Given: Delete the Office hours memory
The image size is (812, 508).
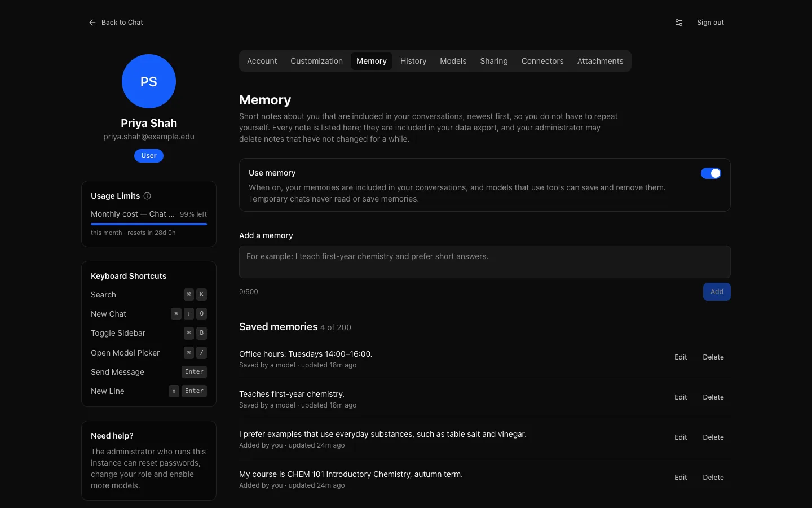Looking at the screenshot, I should (713, 357).
